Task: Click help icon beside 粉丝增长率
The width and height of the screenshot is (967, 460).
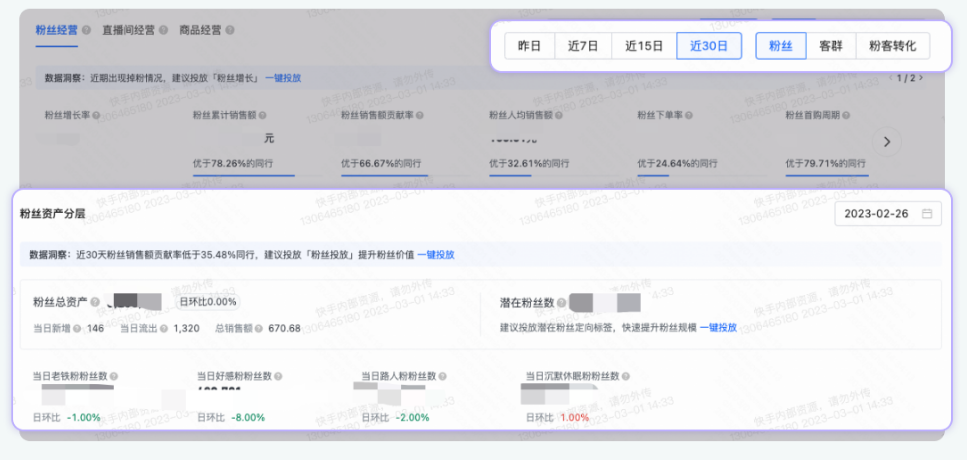Action: [x=96, y=115]
